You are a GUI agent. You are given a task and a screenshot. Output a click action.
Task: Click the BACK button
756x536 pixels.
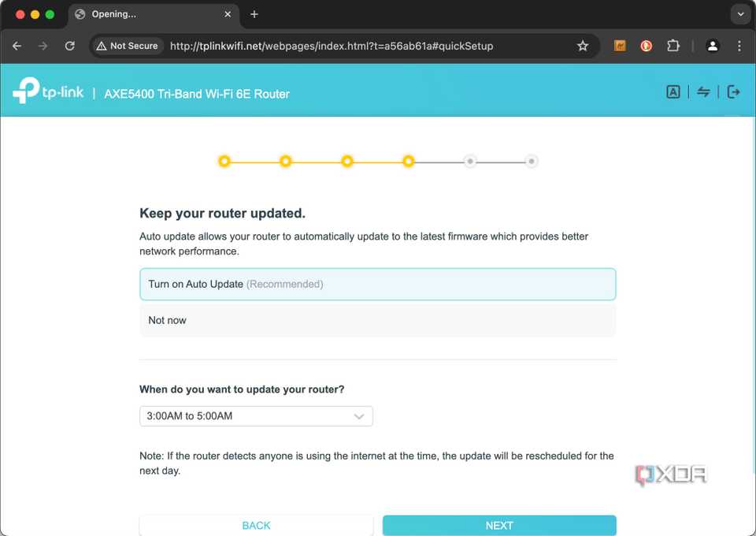click(x=256, y=526)
